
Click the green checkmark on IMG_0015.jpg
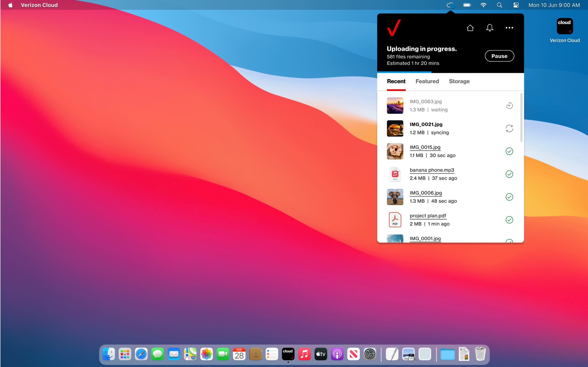coord(509,151)
